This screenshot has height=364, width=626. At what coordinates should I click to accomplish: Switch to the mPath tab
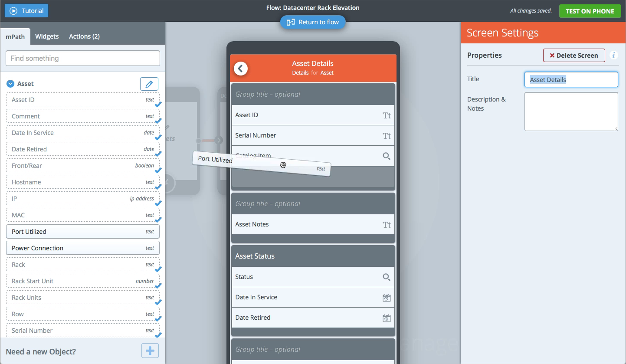click(15, 36)
